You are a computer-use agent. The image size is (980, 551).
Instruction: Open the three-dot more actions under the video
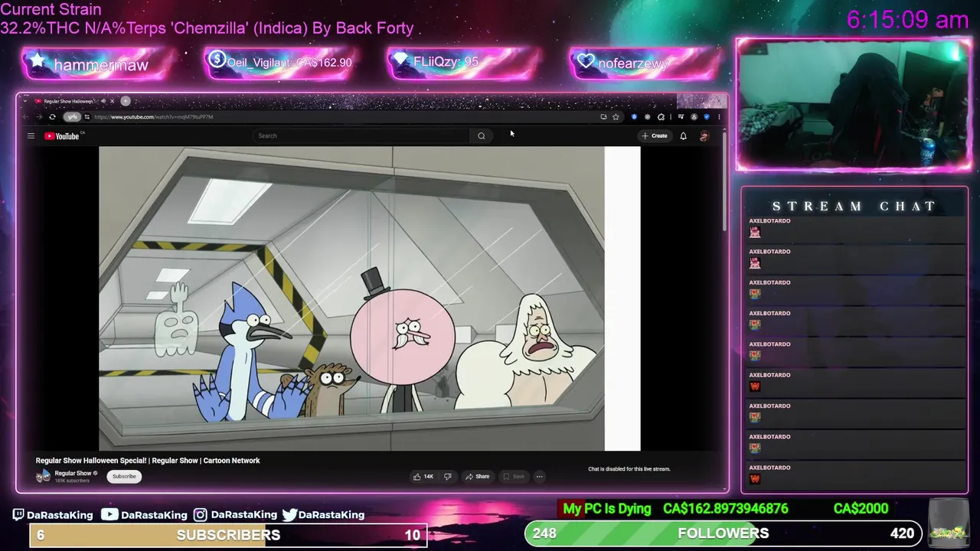540,476
